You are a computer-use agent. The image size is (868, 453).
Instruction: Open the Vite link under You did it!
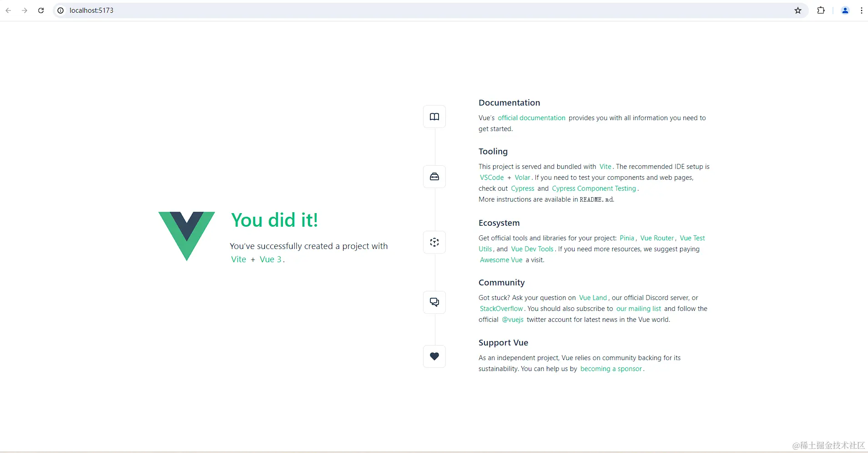(238, 260)
